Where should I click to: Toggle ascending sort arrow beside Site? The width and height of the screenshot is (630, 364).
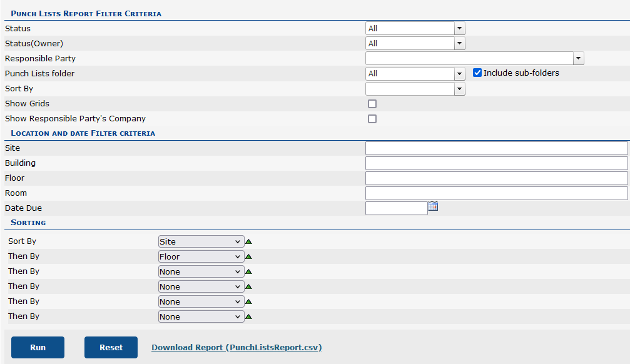coord(249,241)
